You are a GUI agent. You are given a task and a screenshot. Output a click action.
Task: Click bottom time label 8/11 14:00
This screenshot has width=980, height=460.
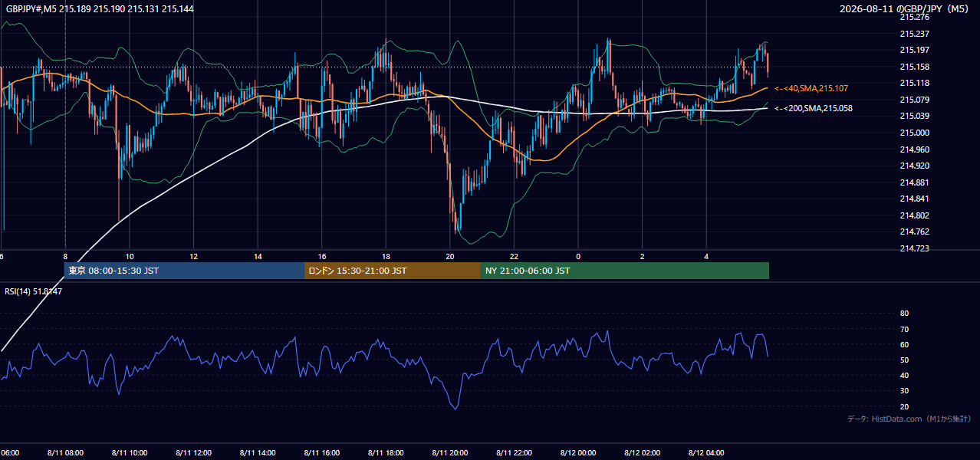[258, 453]
